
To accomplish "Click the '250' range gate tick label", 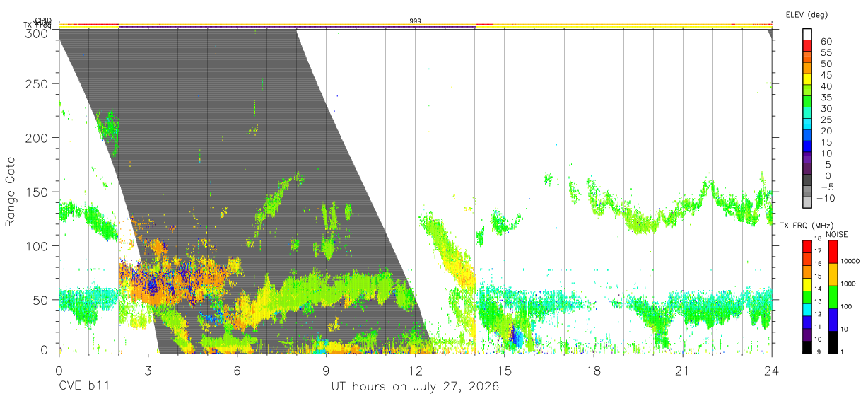I will click(x=37, y=84).
